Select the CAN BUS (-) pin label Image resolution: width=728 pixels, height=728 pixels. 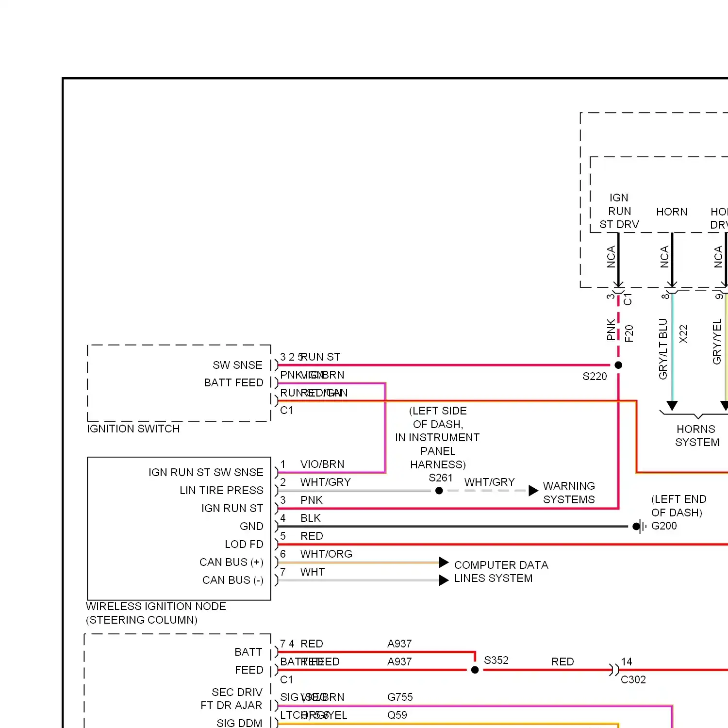point(232,580)
